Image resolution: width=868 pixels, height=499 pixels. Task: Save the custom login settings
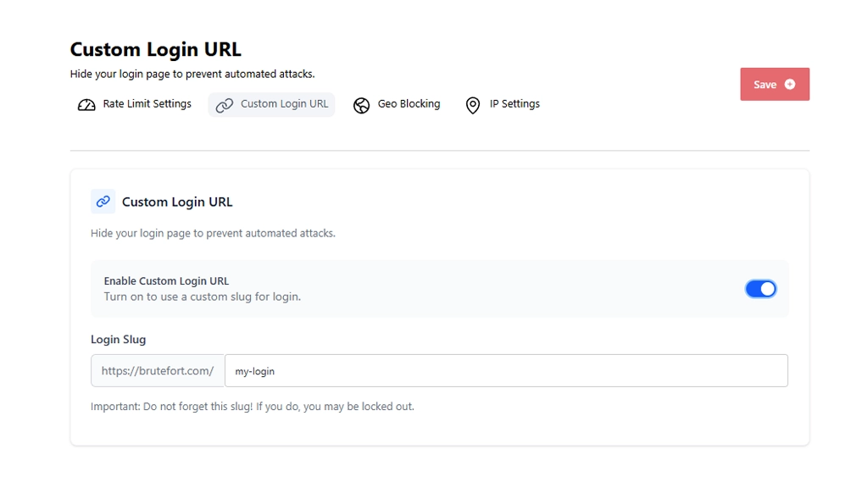(775, 84)
